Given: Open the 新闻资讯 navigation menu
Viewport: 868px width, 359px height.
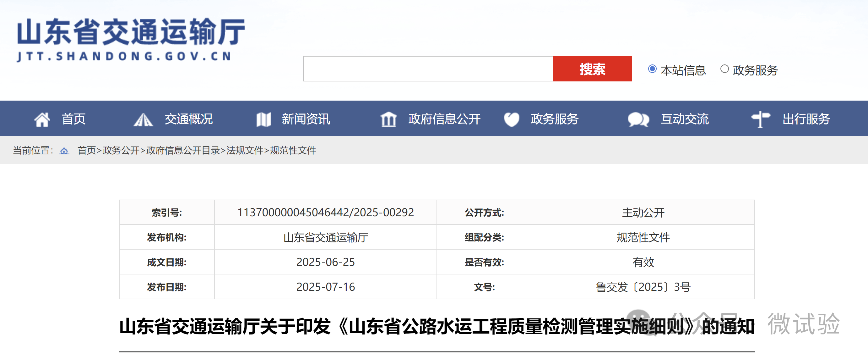Looking at the screenshot, I should [x=306, y=119].
